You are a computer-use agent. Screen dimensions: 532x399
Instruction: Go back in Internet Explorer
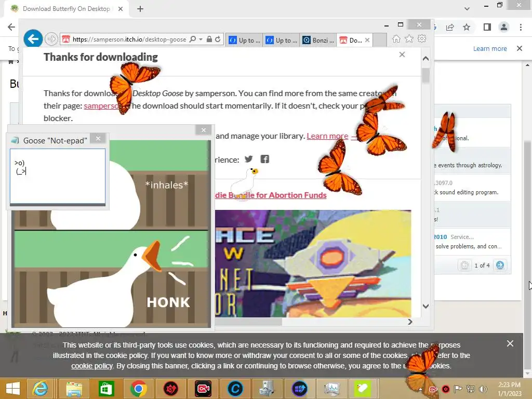(33, 39)
